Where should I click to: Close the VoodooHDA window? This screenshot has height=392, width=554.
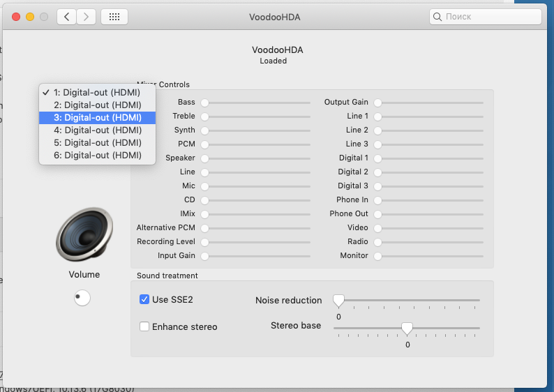[x=16, y=17]
